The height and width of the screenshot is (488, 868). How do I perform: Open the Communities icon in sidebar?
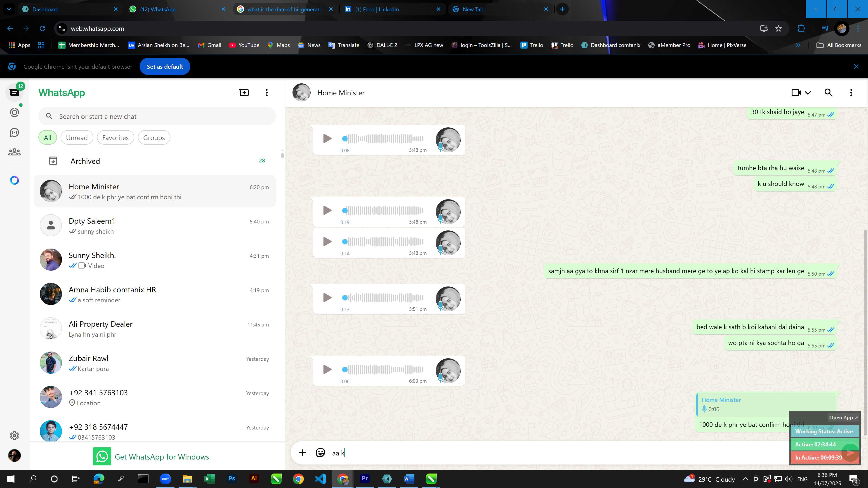[x=14, y=152]
